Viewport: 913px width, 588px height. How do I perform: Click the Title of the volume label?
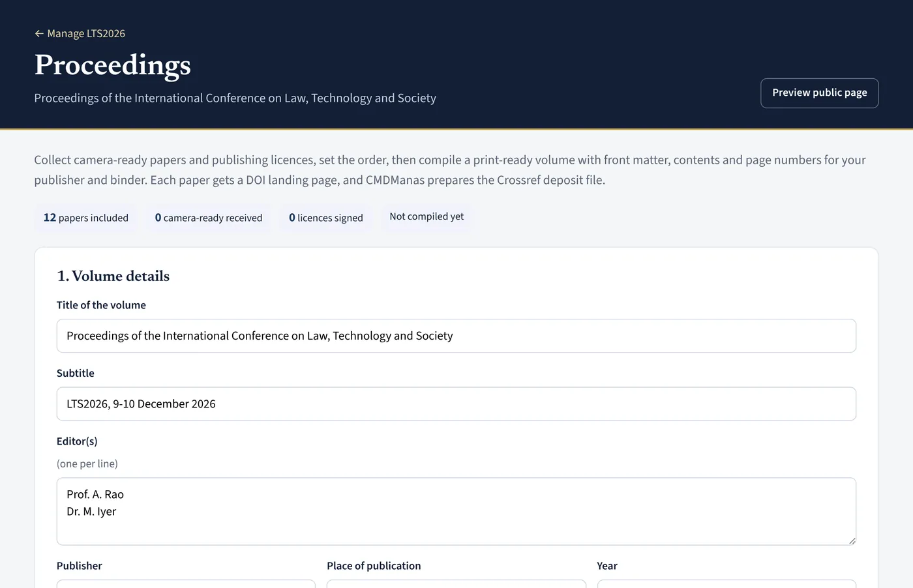click(x=101, y=305)
